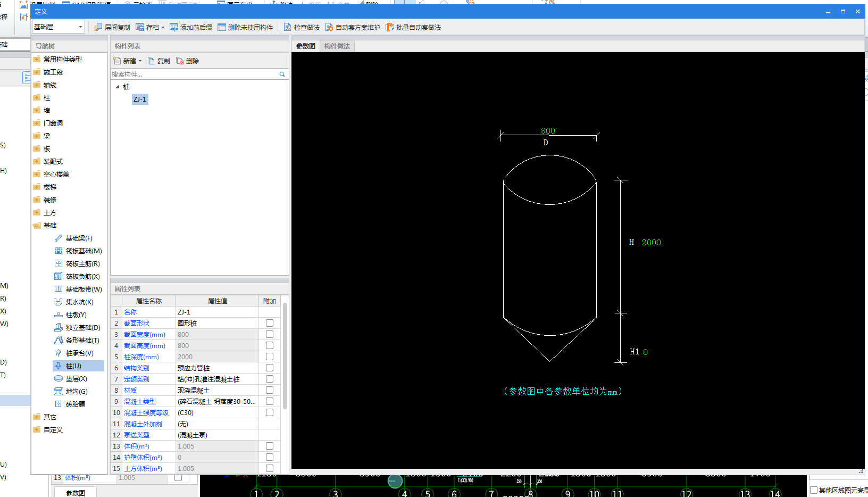The image size is (868, 497).
Task: Click the property list vertical scrollbar
Action: (285, 355)
